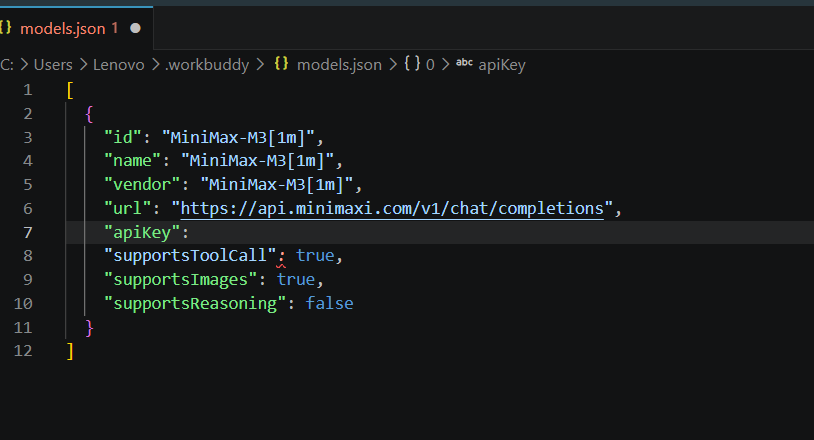The image size is (814, 440).
Task: Open the .workbuddy breadcrumb segment
Action: pyautogui.click(x=207, y=65)
